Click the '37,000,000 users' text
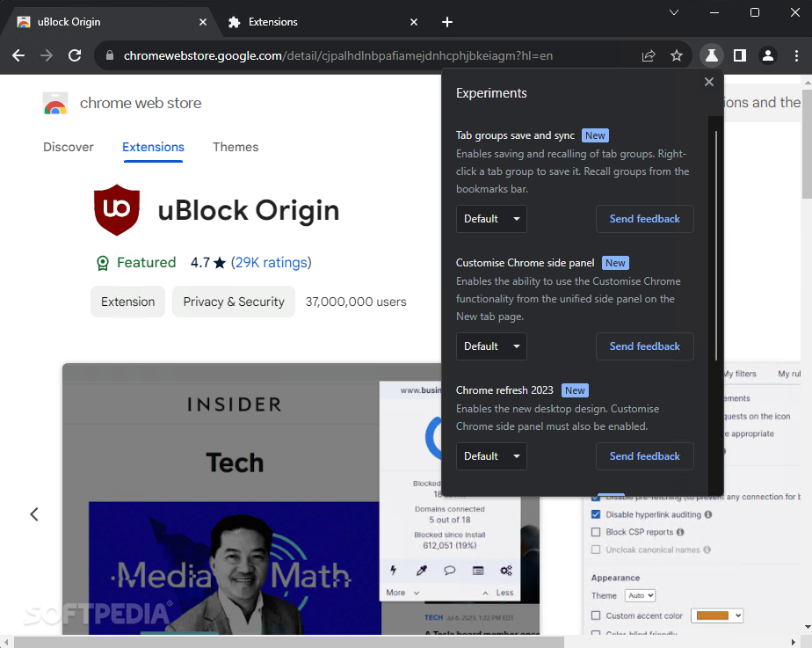This screenshot has width=812, height=648. coord(356,302)
